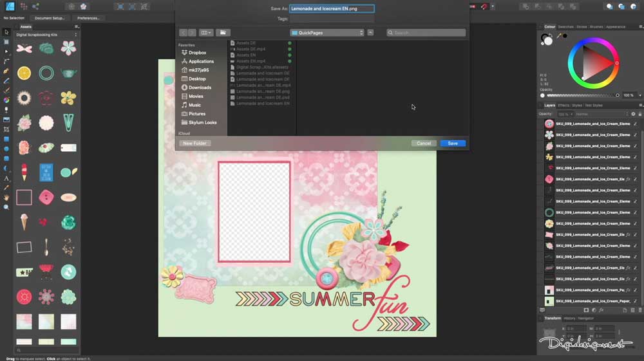Screen dimensions: 644x361
Task: Select the Corner tool
Action: [x=6, y=61]
